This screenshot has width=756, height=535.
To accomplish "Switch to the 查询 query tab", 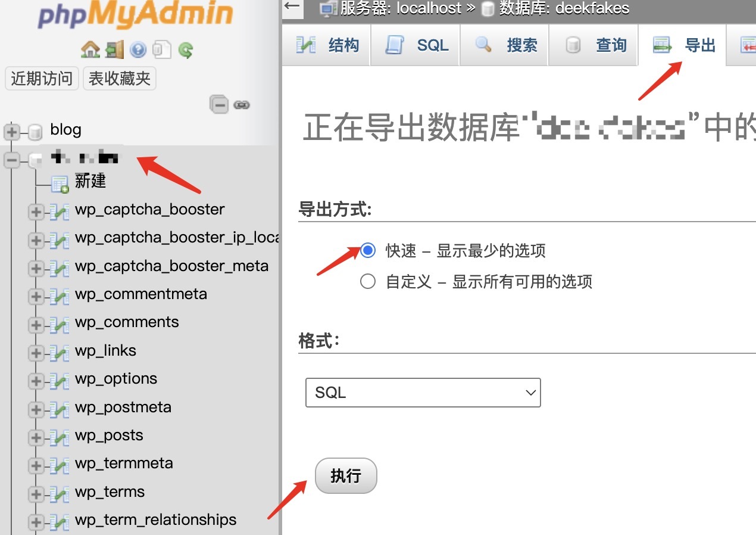I will (593, 45).
